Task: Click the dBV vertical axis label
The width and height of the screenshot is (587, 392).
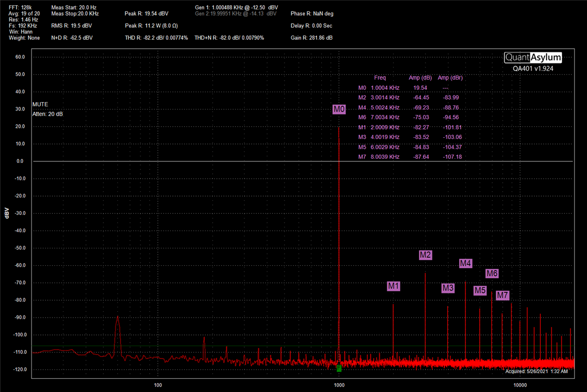Action: (x=6, y=213)
